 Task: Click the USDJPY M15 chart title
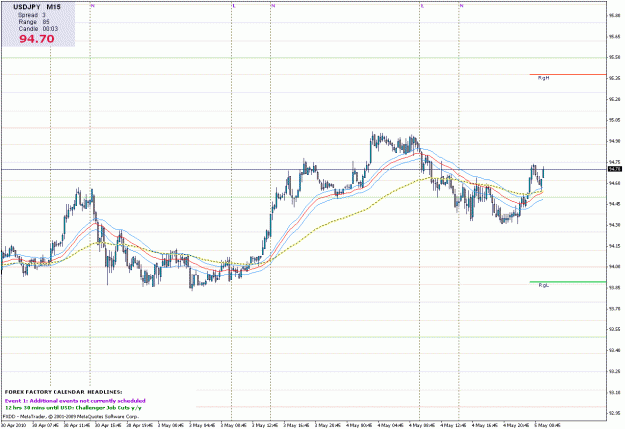coord(37,7)
